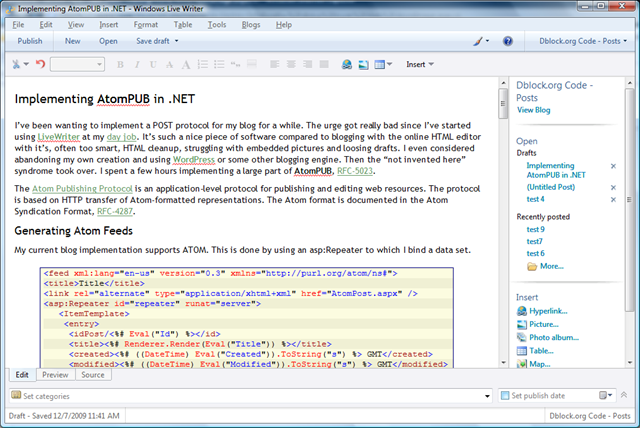This screenshot has height=428, width=640.
Task: Click Insert Hyperlink globe toolbar icon
Action: [347, 64]
